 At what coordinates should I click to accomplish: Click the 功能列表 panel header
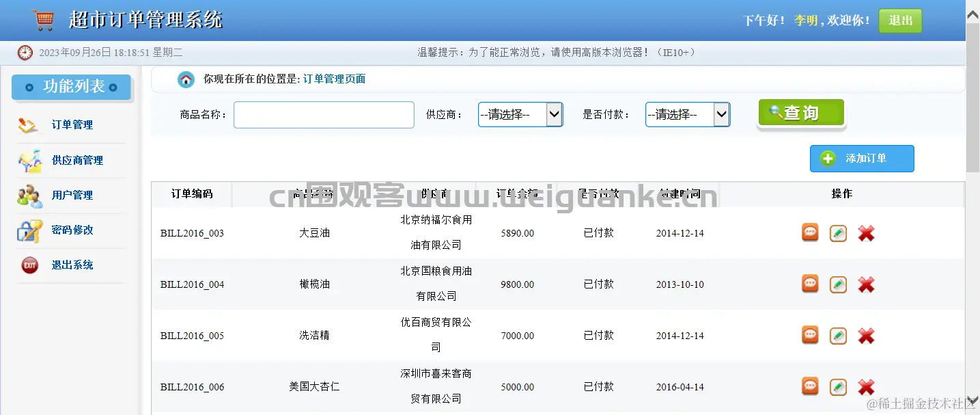tap(71, 87)
